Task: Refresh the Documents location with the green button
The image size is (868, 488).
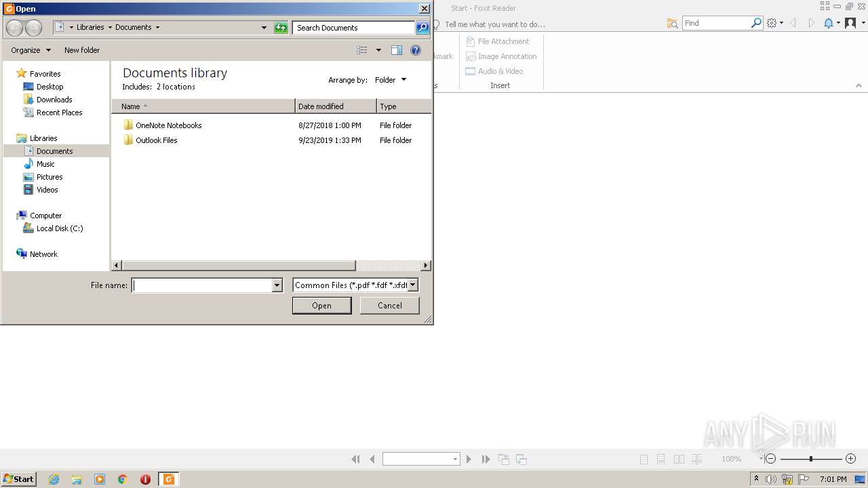Action: point(281,28)
